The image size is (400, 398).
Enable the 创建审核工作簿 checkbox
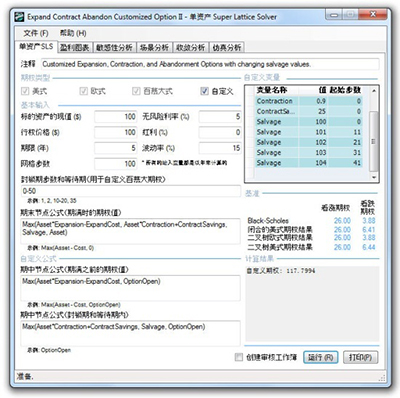[x=239, y=357]
